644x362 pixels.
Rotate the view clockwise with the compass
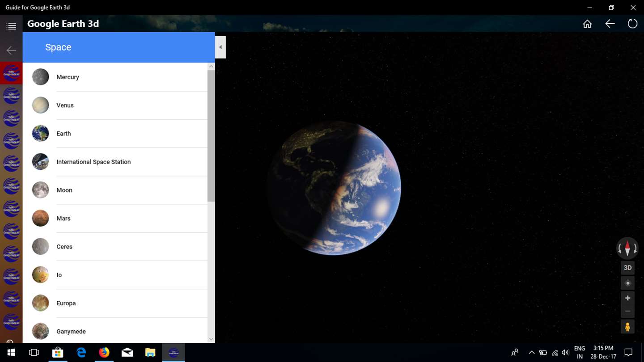pos(635,249)
